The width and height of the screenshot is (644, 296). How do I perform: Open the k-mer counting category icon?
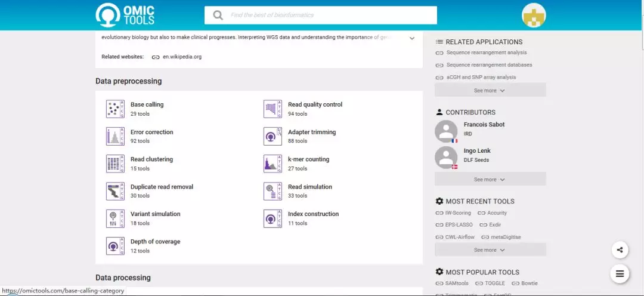click(x=273, y=164)
